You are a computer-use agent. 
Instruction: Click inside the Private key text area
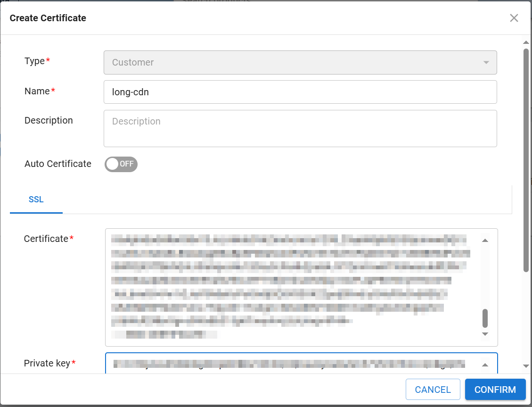tap(292, 364)
